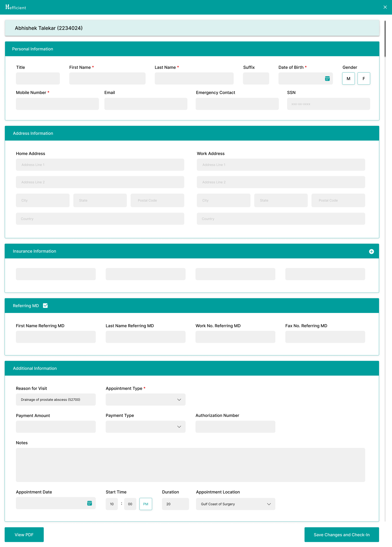
Task: Open the Date of Birth calendar picker
Action: [327, 79]
